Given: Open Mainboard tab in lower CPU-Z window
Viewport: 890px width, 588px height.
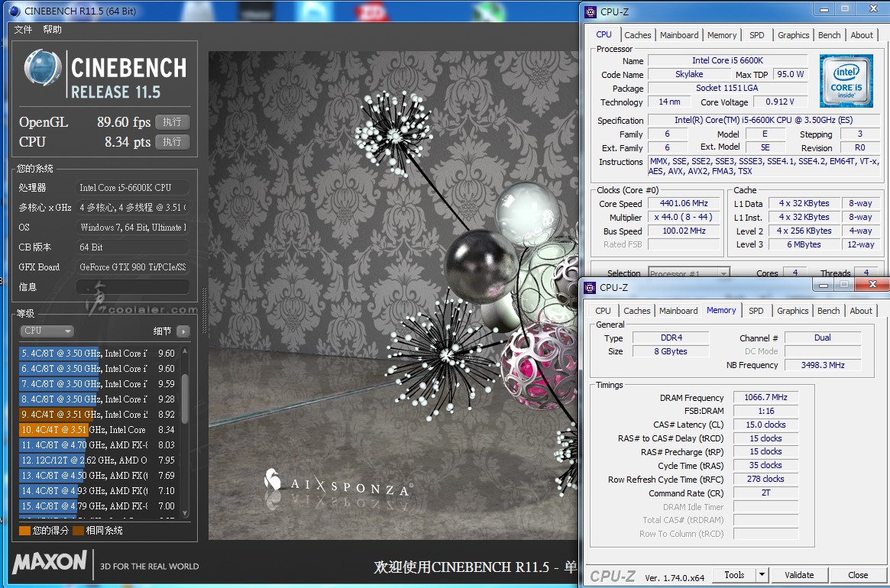Looking at the screenshot, I should click(x=679, y=311).
